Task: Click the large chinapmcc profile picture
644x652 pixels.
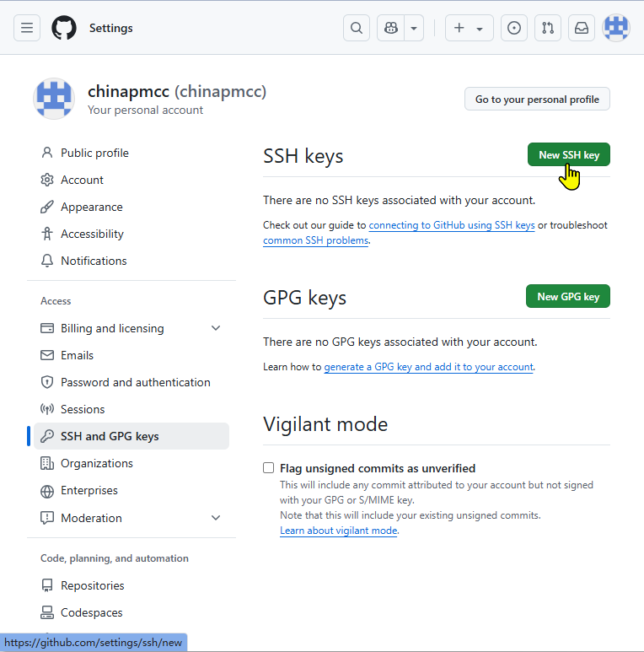Action: (x=54, y=99)
